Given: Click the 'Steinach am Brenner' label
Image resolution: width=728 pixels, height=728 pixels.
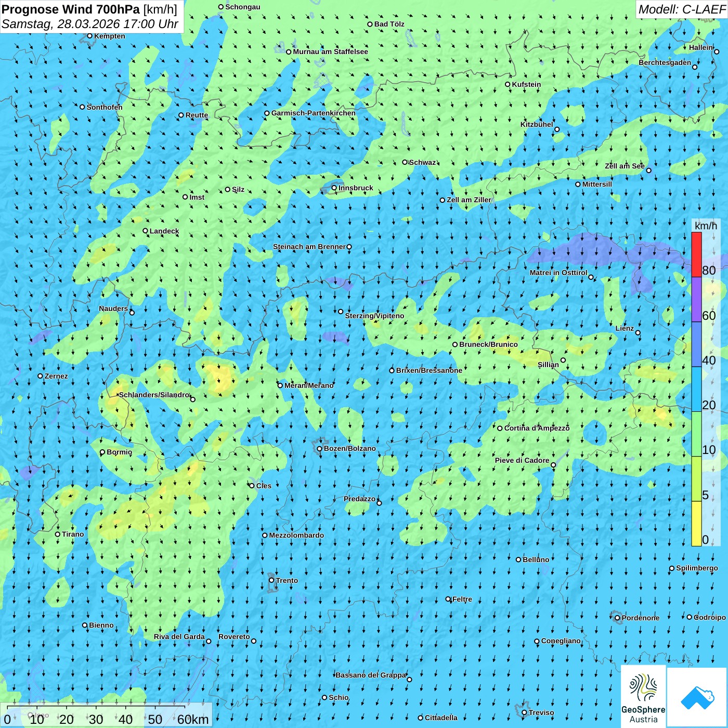Looking at the screenshot, I should [x=309, y=246].
